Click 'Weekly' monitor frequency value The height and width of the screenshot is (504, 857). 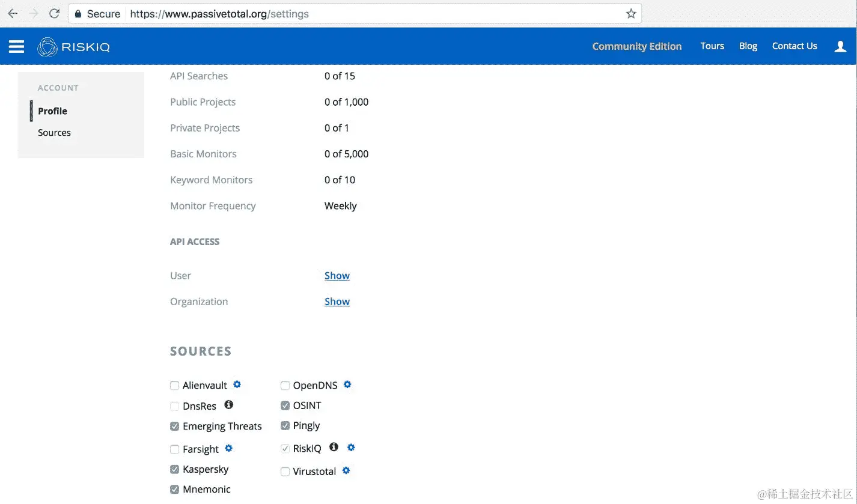click(x=341, y=206)
